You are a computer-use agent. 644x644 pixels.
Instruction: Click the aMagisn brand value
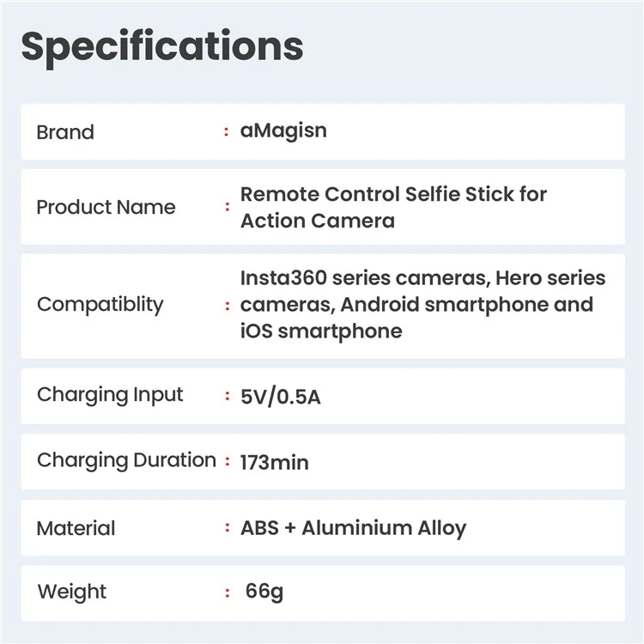pyautogui.click(x=283, y=131)
